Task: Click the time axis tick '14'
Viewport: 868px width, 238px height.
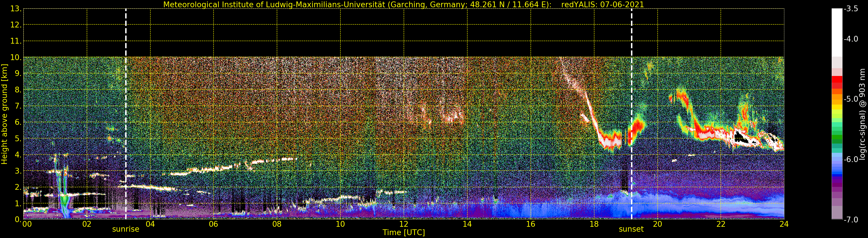Action: (x=467, y=224)
